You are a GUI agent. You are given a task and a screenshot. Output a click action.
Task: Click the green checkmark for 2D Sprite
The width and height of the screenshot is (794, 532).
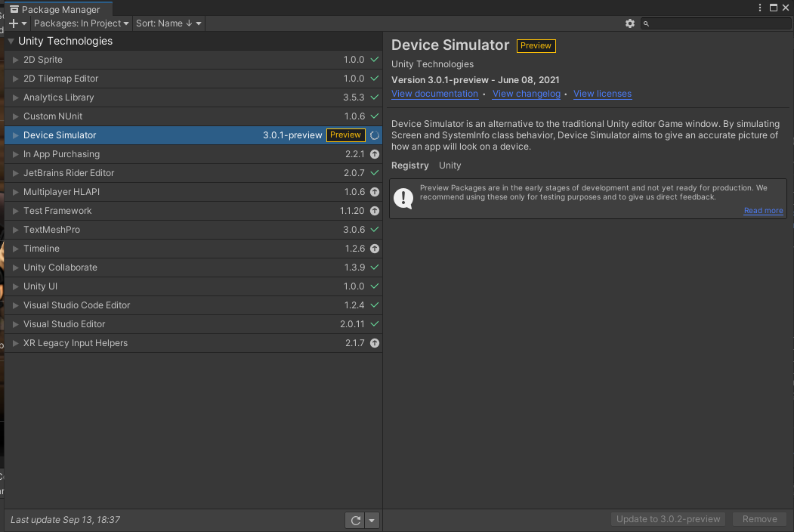375,59
